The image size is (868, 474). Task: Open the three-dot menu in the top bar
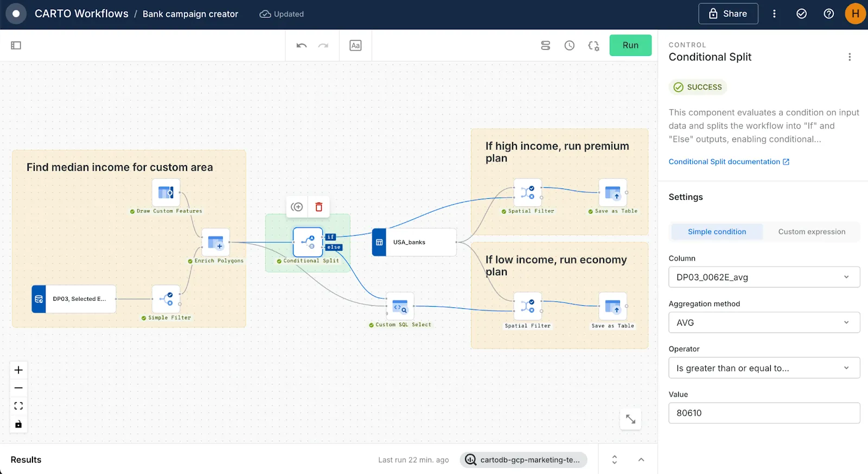click(x=774, y=14)
